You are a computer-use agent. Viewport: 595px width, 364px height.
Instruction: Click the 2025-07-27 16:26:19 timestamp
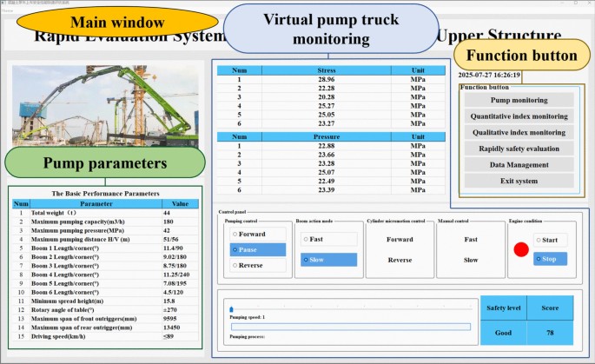[x=489, y=75]
